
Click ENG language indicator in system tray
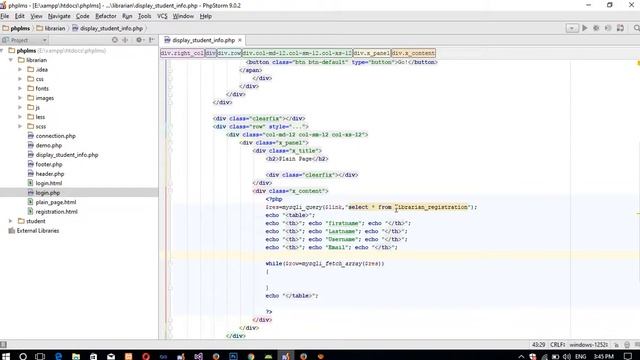point(580,357)
